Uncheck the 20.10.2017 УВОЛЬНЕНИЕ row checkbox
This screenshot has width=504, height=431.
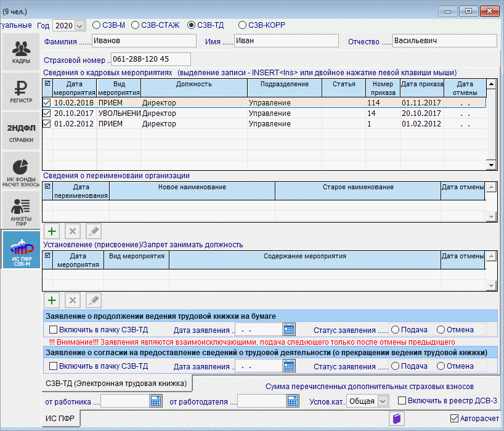point(47,113)
